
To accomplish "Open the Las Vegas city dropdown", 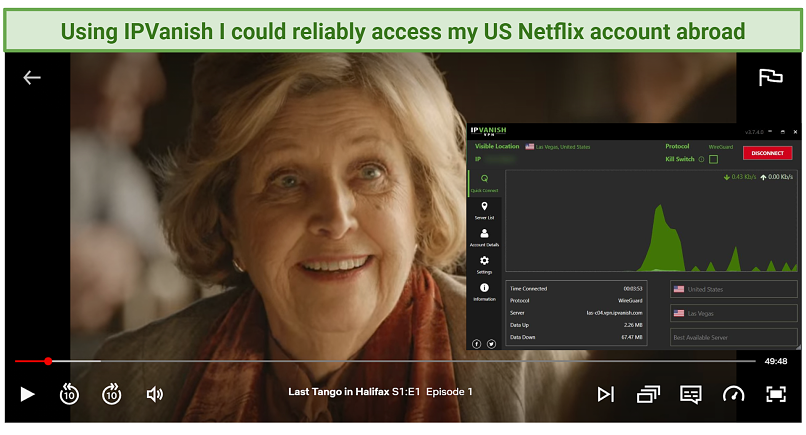I will coord(734,313).
